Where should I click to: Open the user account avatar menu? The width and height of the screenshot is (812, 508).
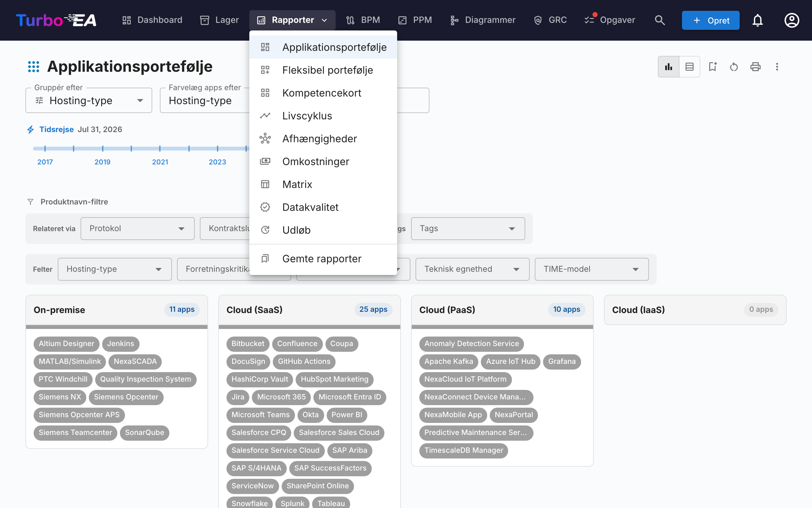click(791, 20)
